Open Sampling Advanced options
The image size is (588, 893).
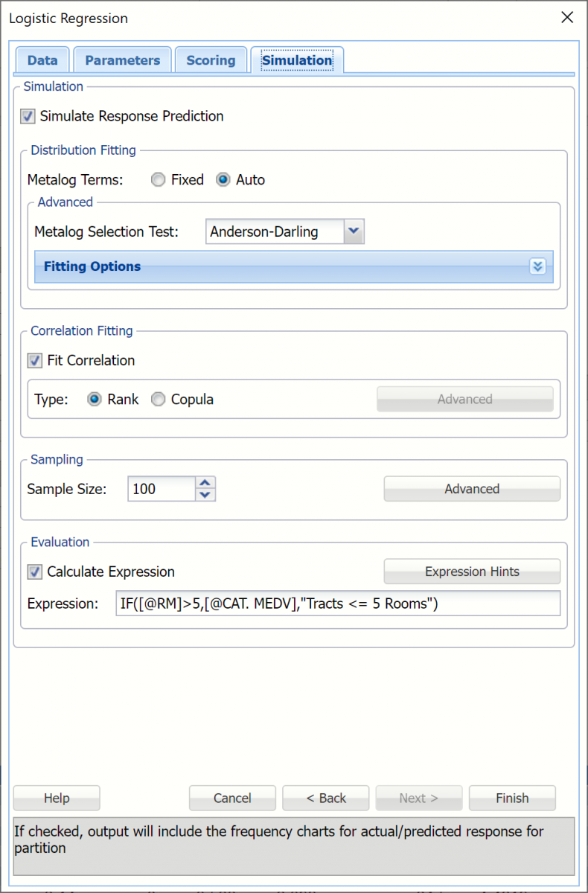coord(472,489)
